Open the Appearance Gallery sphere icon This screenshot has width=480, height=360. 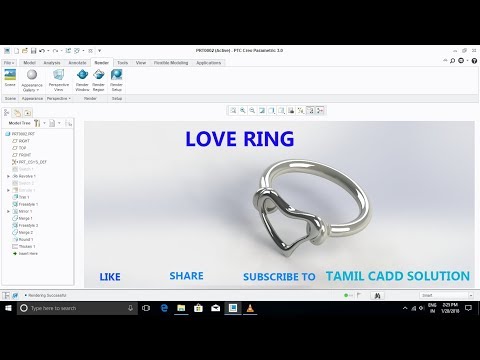click(32, 75)
